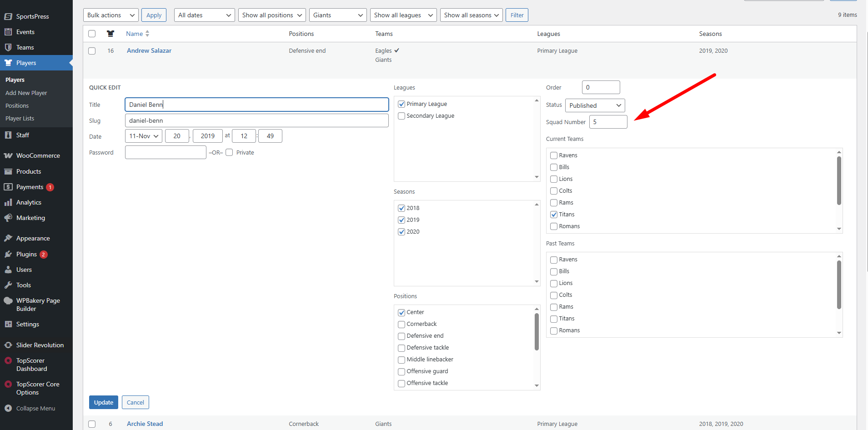The width and height of the screenshot is (868, 430).
Task: Click the squad number jersey column icon
Action: pyautogui.click(x=110, y=34)
